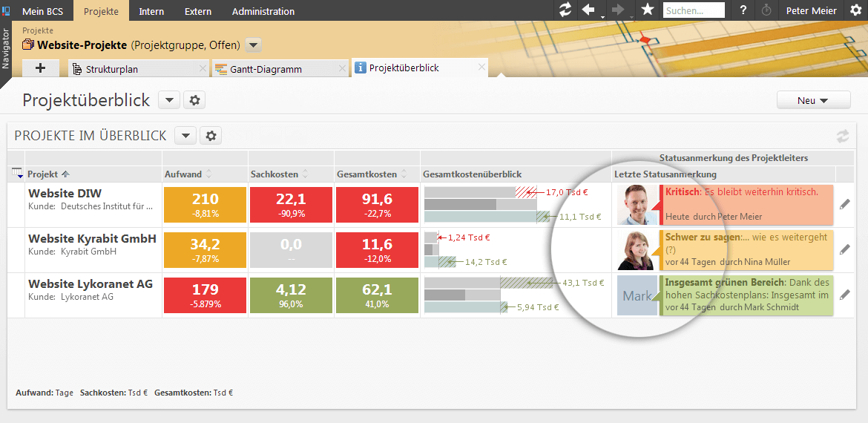Click the back navigation arrow
The width and height of the screenshot is (868, 423).
[x=588, y=10]
